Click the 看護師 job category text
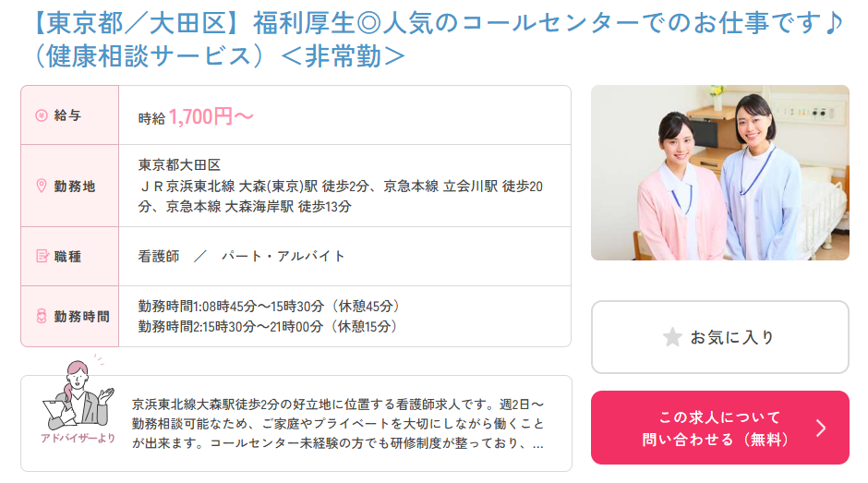The height and width of the screenshot is (483, 868). [x=159, y=256]
